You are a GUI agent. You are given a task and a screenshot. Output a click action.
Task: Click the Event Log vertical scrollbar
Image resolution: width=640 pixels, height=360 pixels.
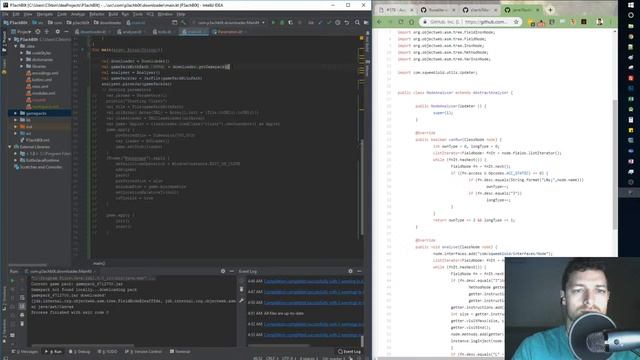click(362, 340)
